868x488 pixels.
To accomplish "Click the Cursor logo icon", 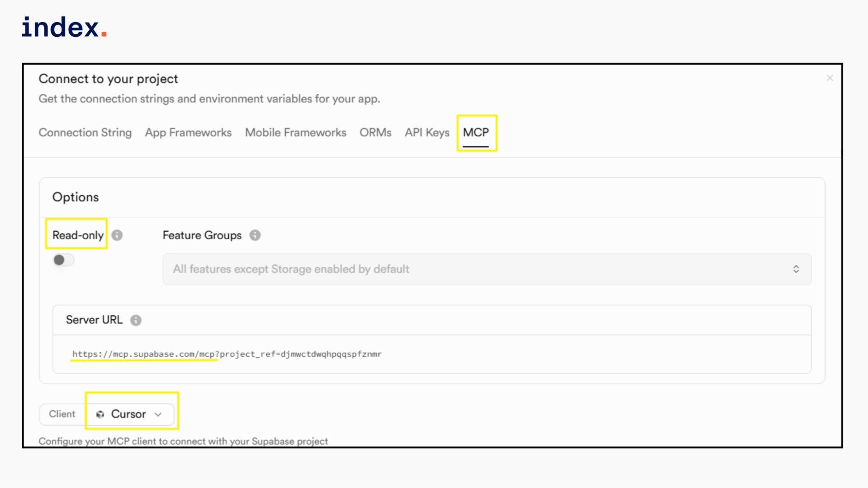I will 100,414.
